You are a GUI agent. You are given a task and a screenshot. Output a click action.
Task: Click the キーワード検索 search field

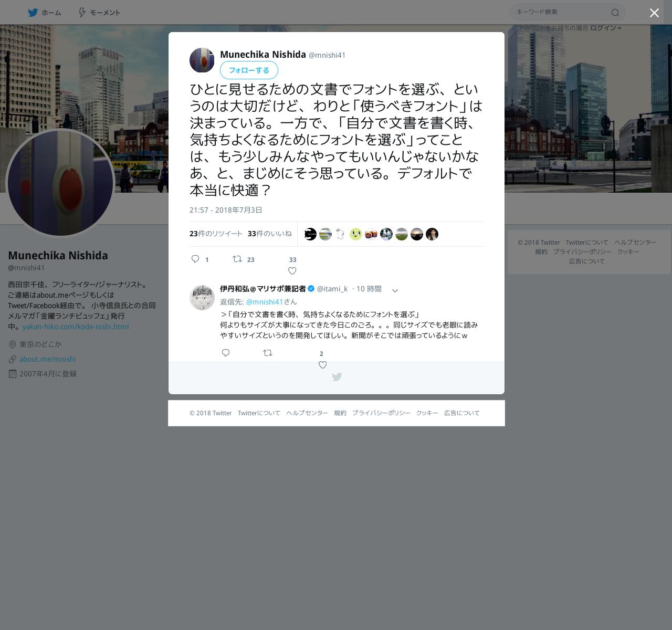(x=561, y=12)
